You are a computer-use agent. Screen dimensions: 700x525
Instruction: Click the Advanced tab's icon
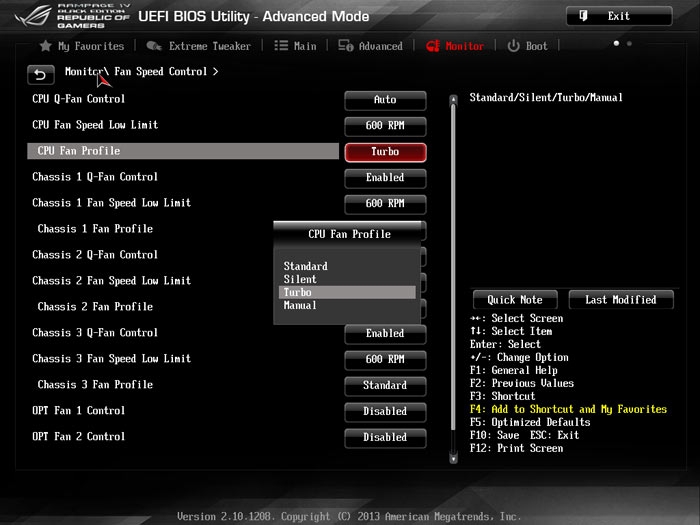[x=345, y=46]
